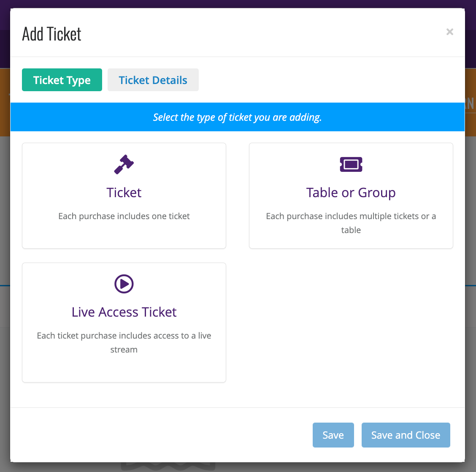Screen dimensions: 476x472
Task: Click the blue 'Select the type of ticket' banner
Action: [x=238, y=117]
